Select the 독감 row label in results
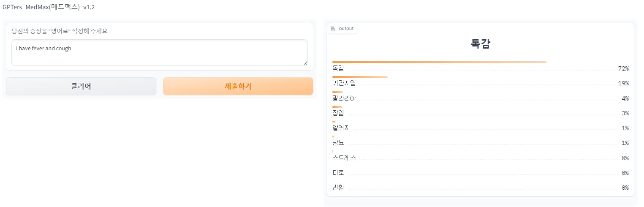Image resolution: width=644 pixels, height=207 pixels. pyautogui.click(x=338, y=68)
